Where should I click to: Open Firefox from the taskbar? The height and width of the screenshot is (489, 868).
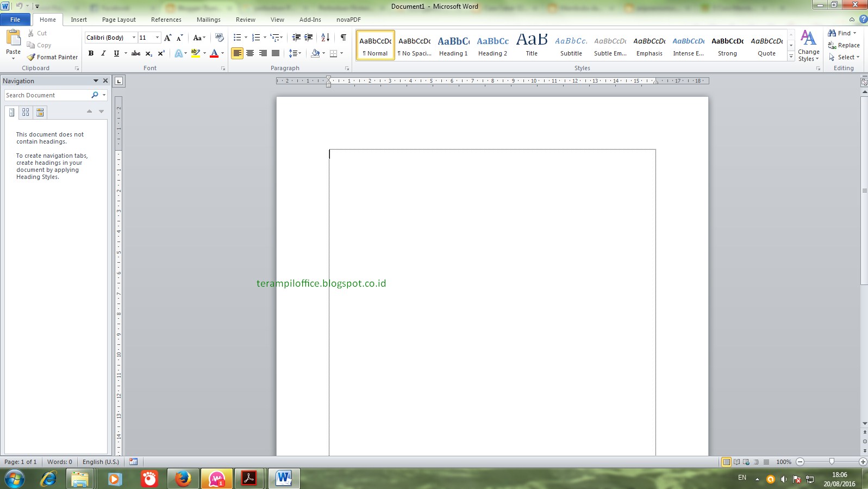pos(183,479)
